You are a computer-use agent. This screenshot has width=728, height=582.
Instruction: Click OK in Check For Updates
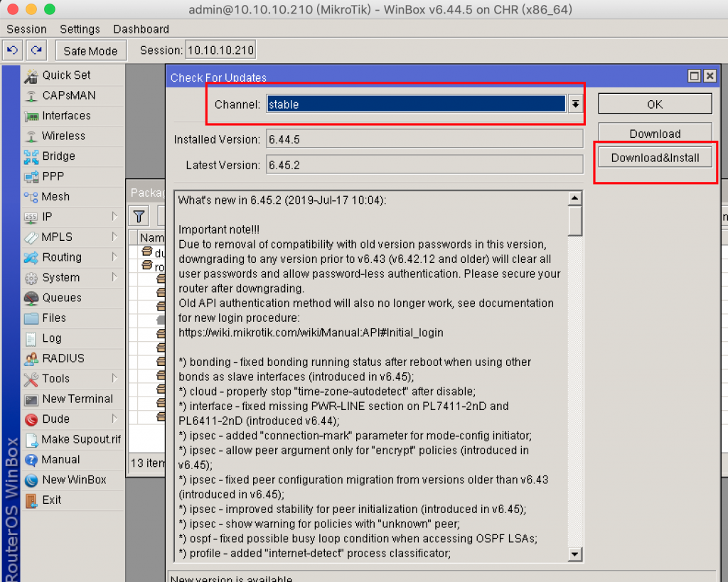point(655,104)
